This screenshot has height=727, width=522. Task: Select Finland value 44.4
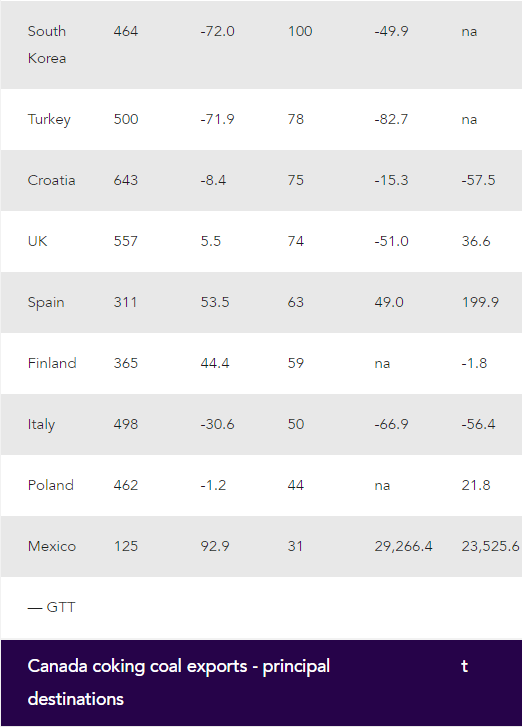[215, 363]
